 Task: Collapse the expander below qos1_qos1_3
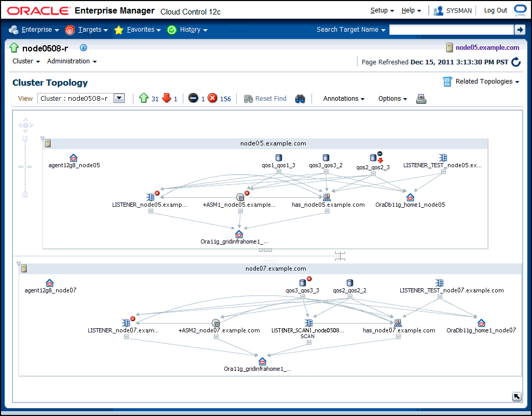[x=279, y=172]
